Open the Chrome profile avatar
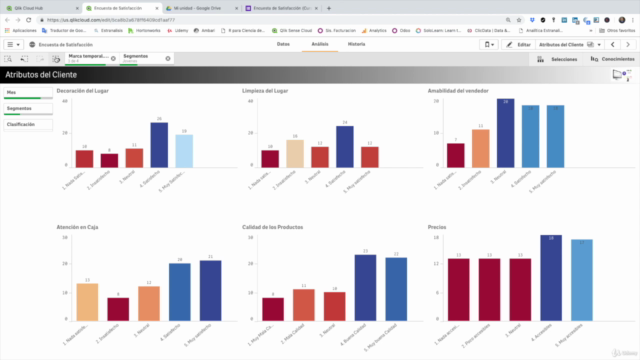 (x=622, y=20)
